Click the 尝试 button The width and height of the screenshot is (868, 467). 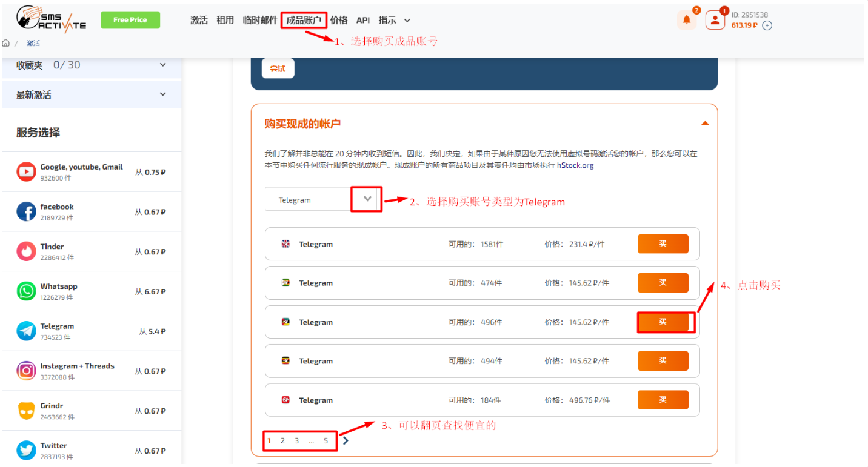click(278, 68)
